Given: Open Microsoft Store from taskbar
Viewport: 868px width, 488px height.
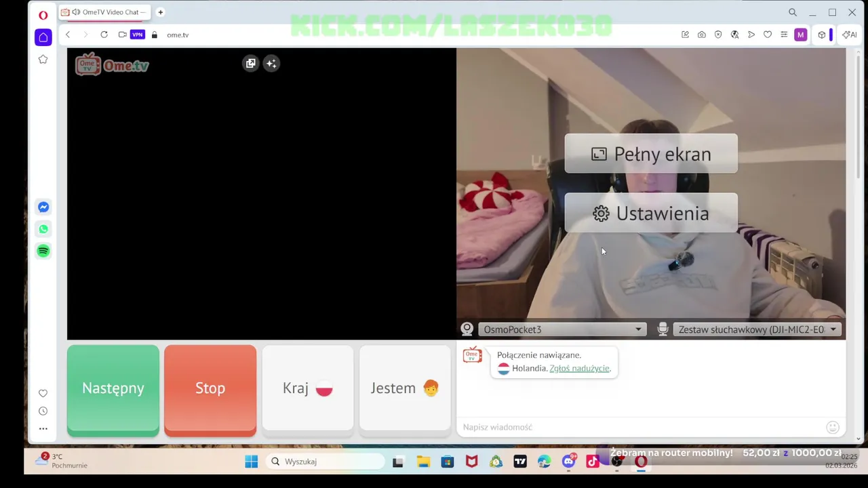Looking at the screenshot, I should point(448,462).
